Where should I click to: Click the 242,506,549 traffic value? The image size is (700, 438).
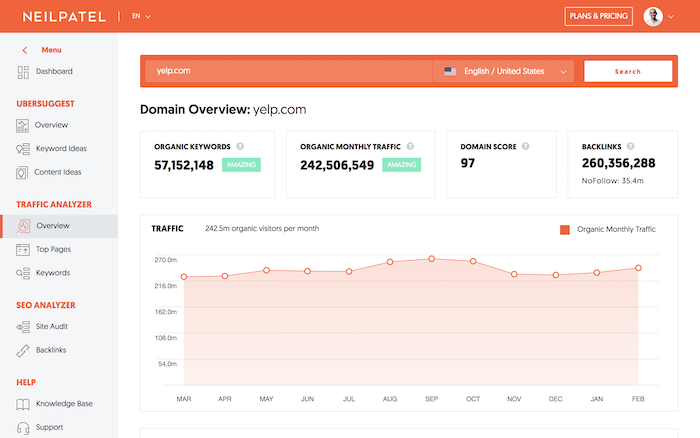[x=337, y=166]
